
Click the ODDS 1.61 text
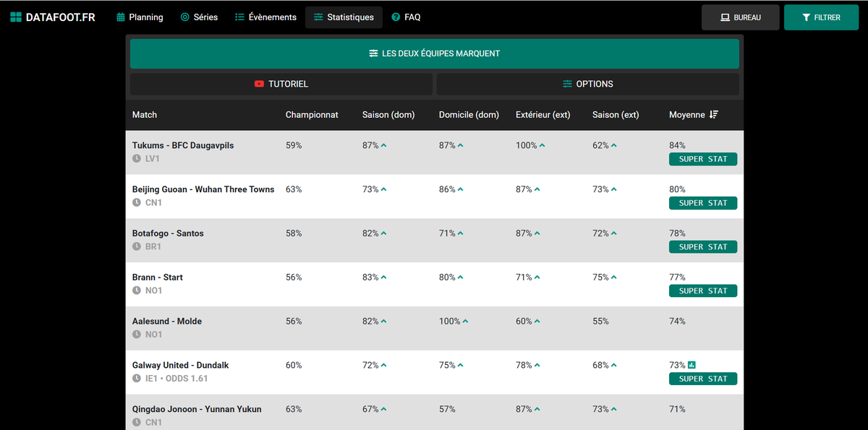coord(188,379)
